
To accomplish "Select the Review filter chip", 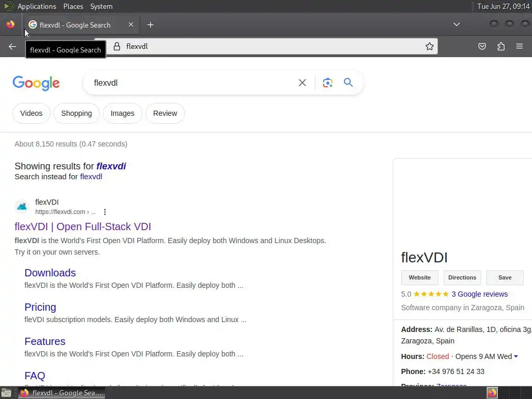I will tap(165, 113).
